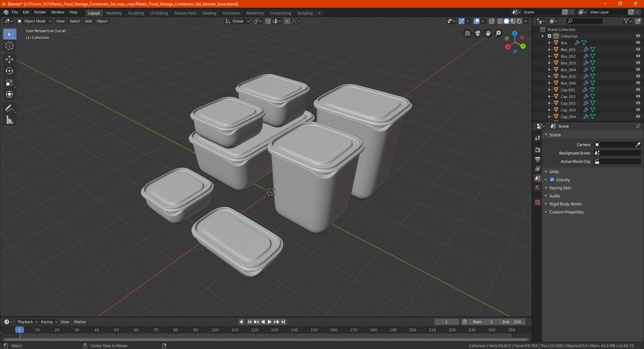Viewport: 644px width, 349px height.
Task: Expand the Custom Properties panel
Action: click(x=566, y=212)
